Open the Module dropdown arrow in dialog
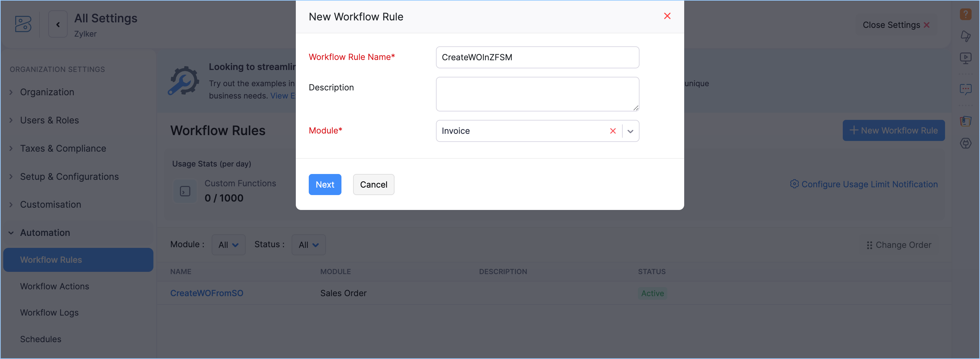The image size is (980, 359). click(630, 131)
